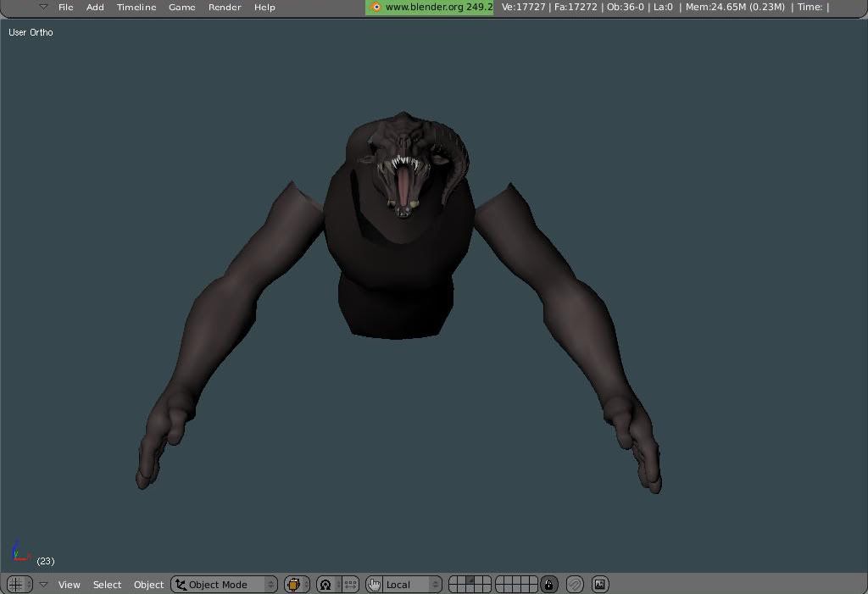The height and width of the screenshot is (594, 868).
Task: Open the File menu
Action: pos(65,7)
